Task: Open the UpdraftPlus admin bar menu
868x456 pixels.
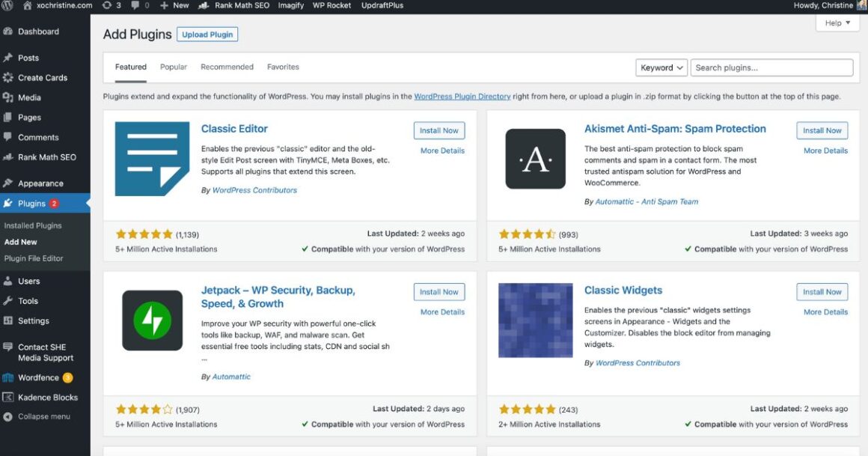Action: click(x=382, y=5)
